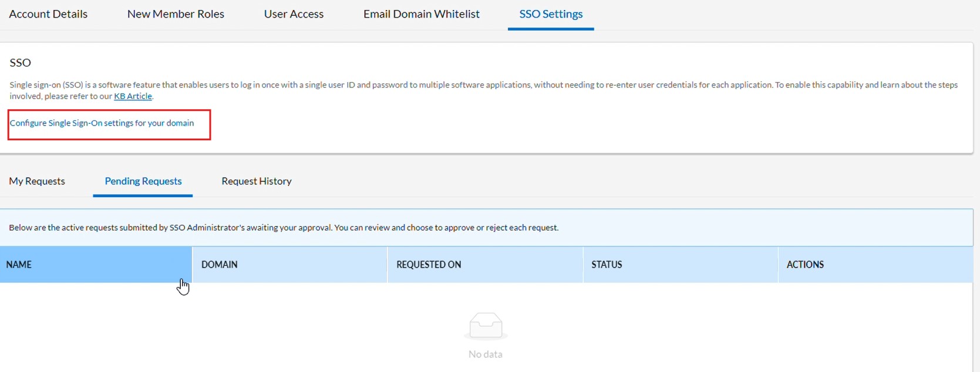Screen dimensions: 980x372
Task: Sort by the NAME column header
Action: [x=19, y=265]
